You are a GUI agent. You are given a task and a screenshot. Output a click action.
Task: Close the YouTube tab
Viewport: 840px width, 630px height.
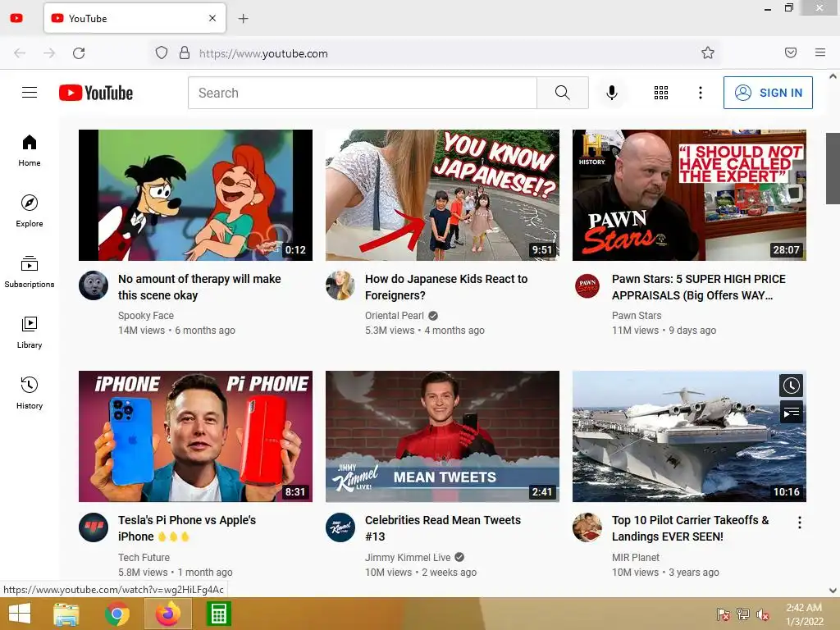click(x=212, y=18)
